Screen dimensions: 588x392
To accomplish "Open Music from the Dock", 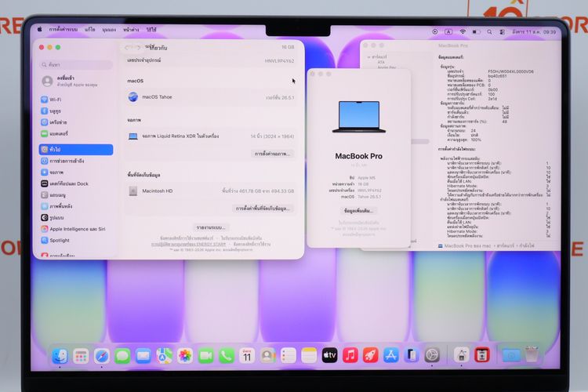I will [x=350, y=356].
